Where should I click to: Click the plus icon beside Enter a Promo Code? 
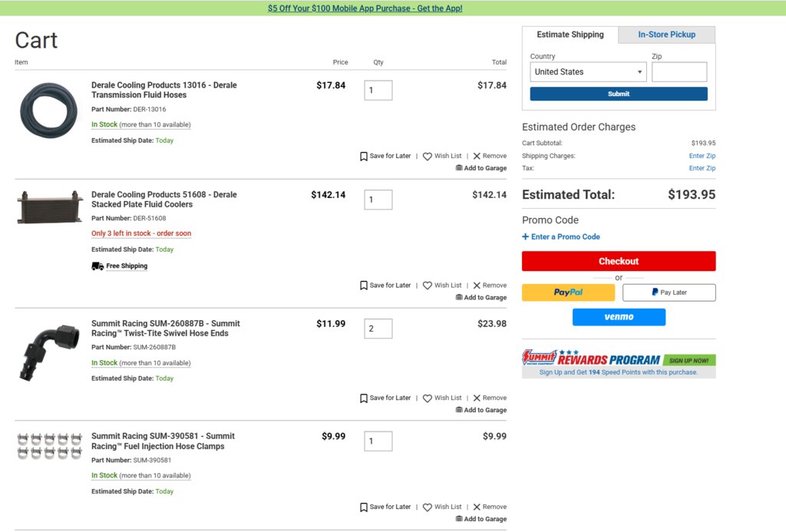coord(525,236)
